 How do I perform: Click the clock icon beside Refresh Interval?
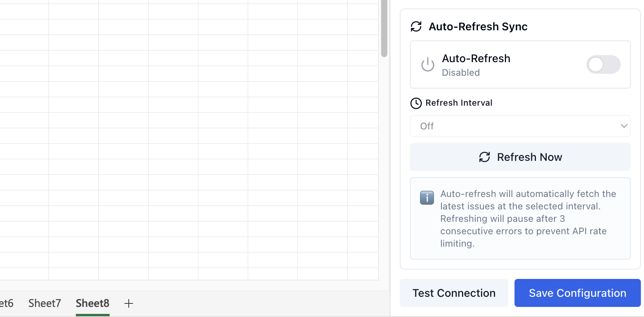416,103
